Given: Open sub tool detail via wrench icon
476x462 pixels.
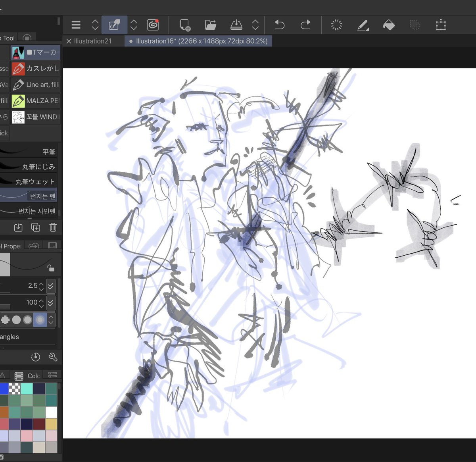Looking at the screenshot, I should (x=53, y=357).
